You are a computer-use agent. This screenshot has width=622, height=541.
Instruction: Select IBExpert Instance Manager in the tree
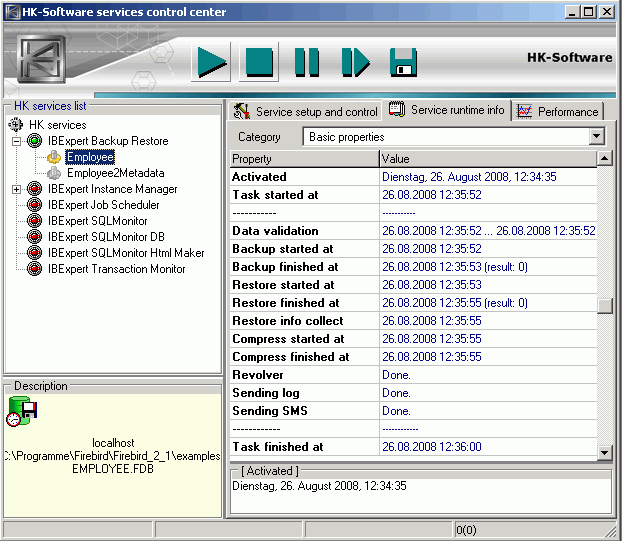coord(113,189)
